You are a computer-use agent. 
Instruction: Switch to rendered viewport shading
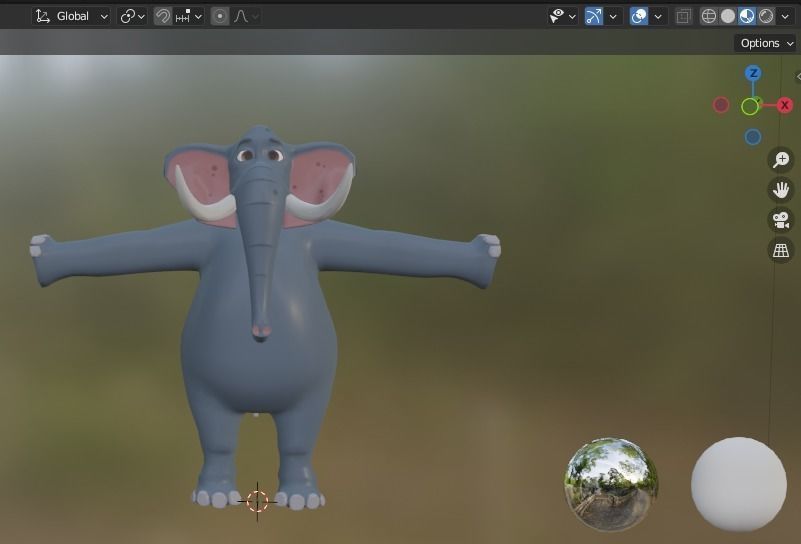coord(766,16)
